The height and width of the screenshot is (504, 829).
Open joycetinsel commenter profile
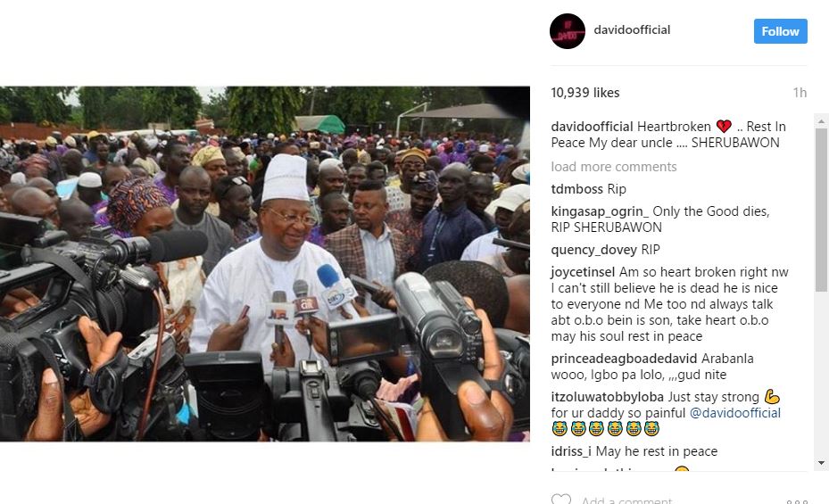(583, 272)
